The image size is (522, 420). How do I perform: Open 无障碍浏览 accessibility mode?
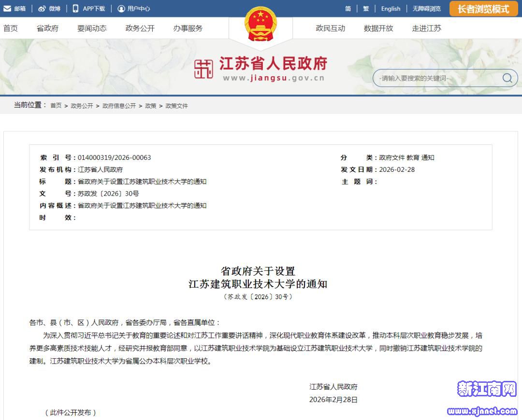[426, 8]
